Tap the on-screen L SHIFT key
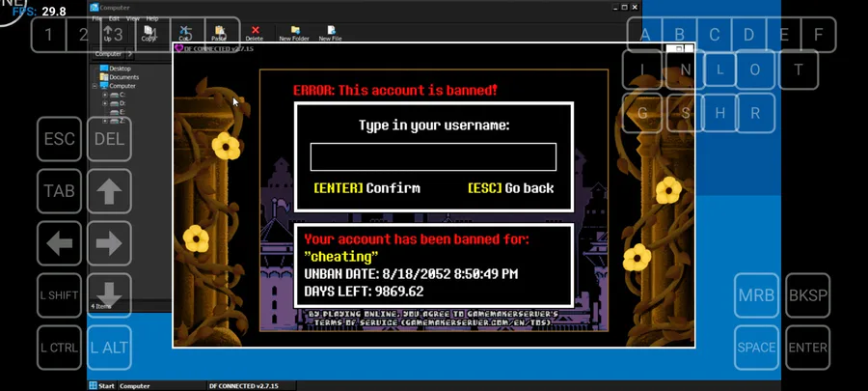This screenshot has width=868, height=391. 59,295
